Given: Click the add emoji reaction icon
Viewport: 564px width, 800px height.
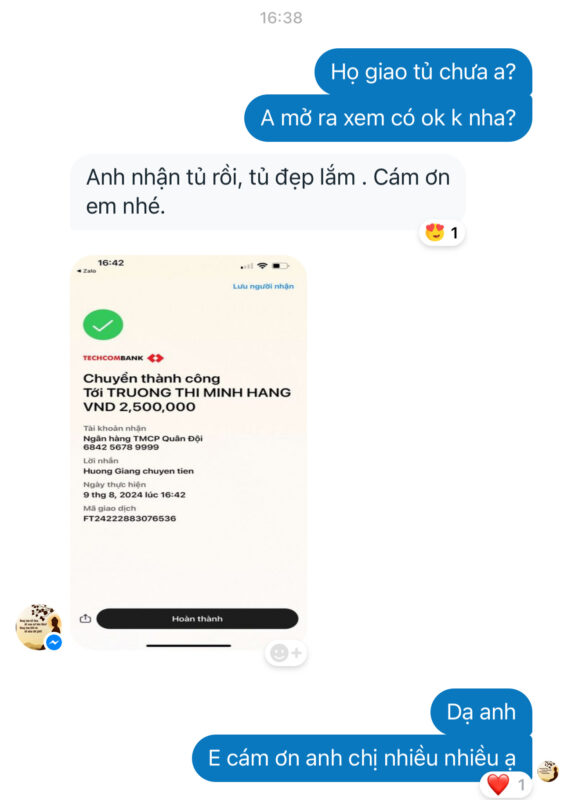Looking at the screenshot, I should pyautogui.click(x=286, y=653).
